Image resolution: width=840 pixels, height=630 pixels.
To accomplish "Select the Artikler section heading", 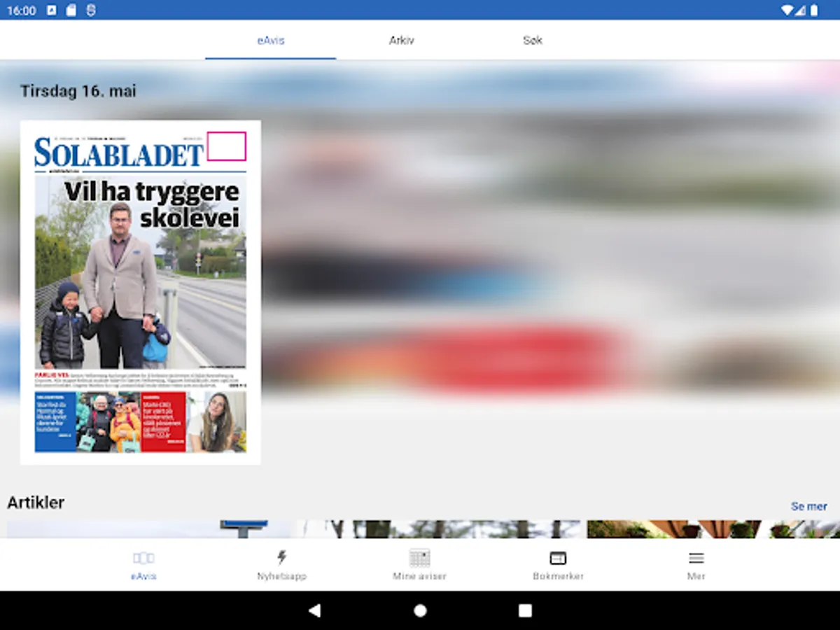I will 36,503.
